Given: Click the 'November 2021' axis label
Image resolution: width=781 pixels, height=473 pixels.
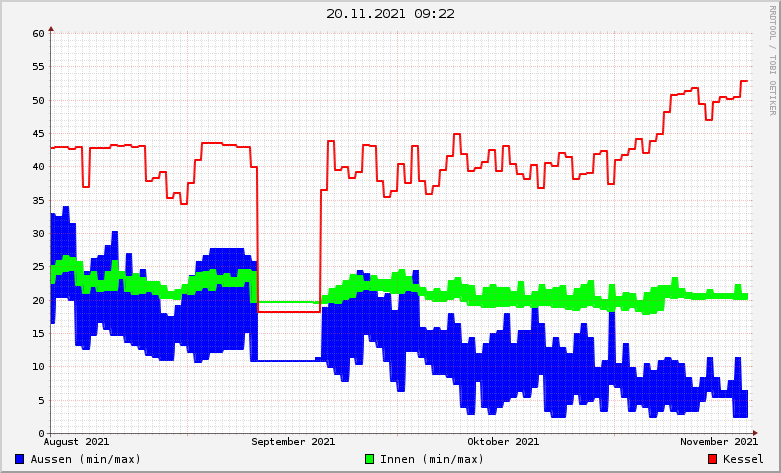Looking at the screenshot, I should pos(719,442).
